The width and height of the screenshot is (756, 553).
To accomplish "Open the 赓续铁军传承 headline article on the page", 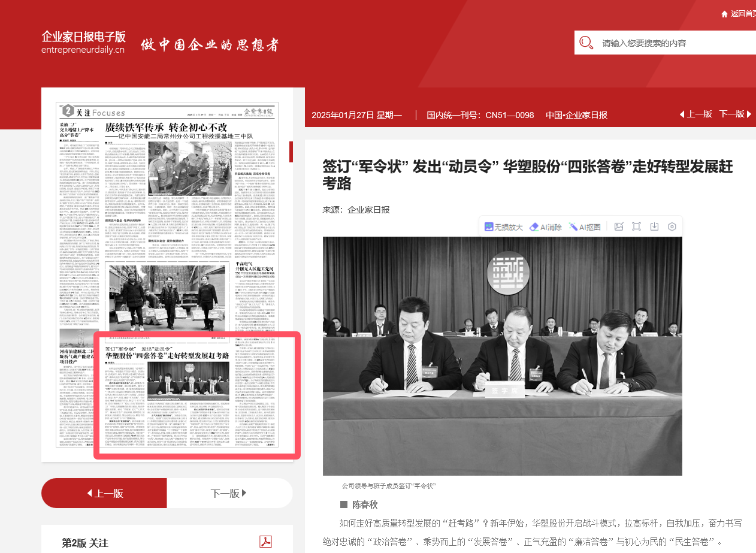I will (166, 128).
